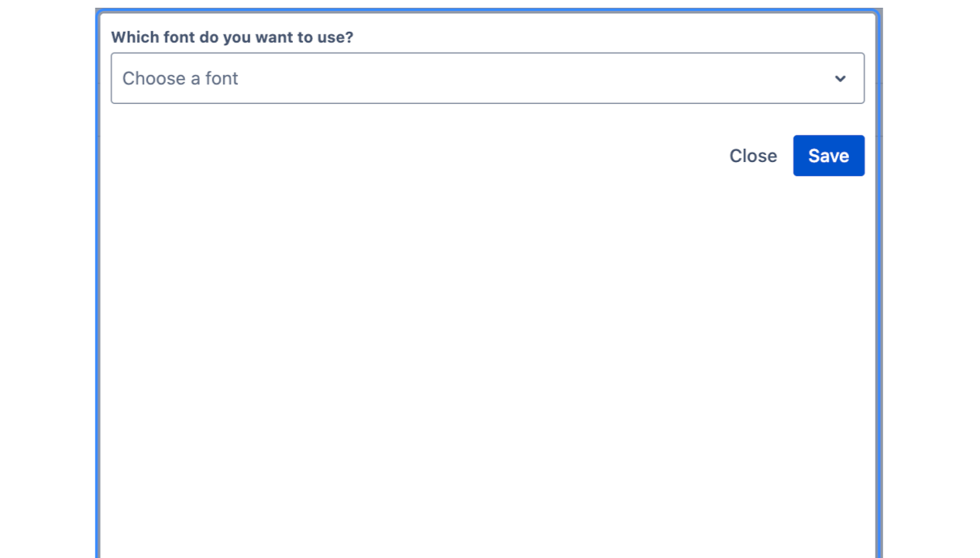Open the Choose a font dropdown
This screenshot has height=558, width=980.
pos(487,78)
